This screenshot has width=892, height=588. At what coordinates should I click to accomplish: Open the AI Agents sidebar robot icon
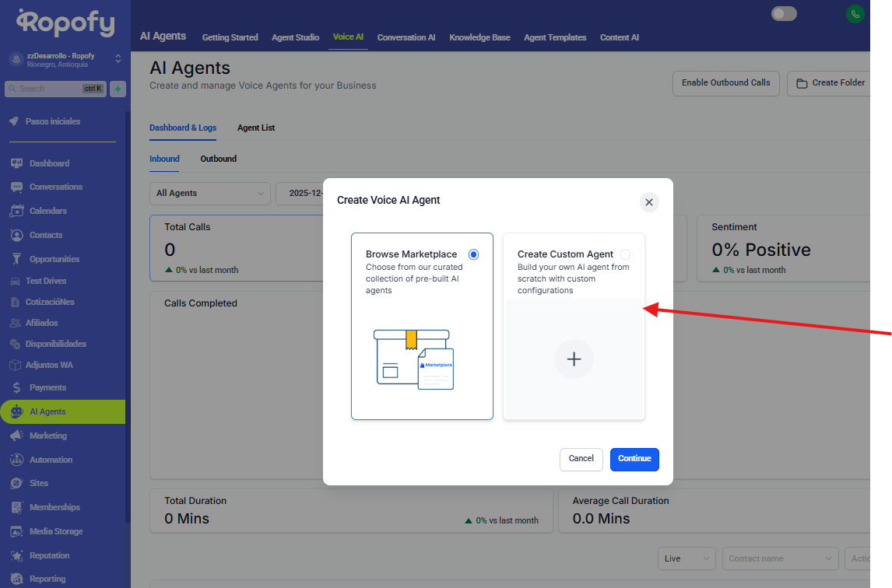click(16, 411)
